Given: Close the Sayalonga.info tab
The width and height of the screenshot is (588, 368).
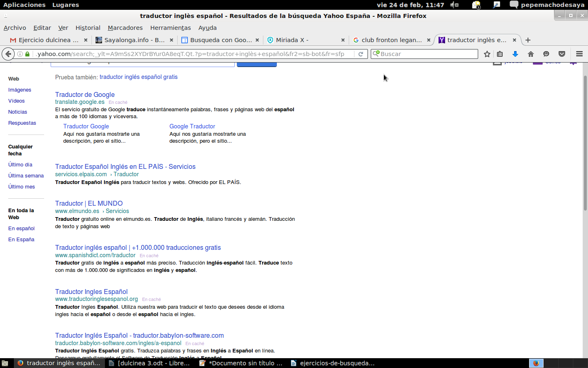Looking at the screenshot, I should [x=171, y=40].
